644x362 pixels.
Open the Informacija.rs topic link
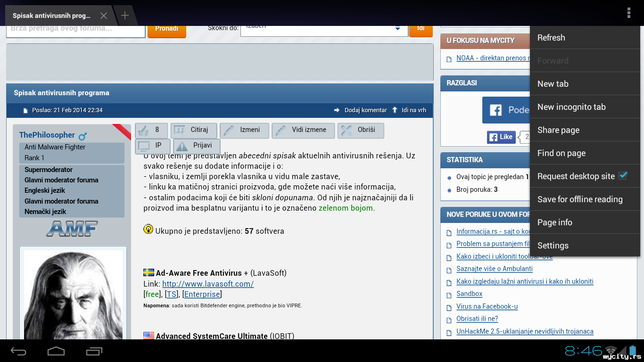click(493, 231)
